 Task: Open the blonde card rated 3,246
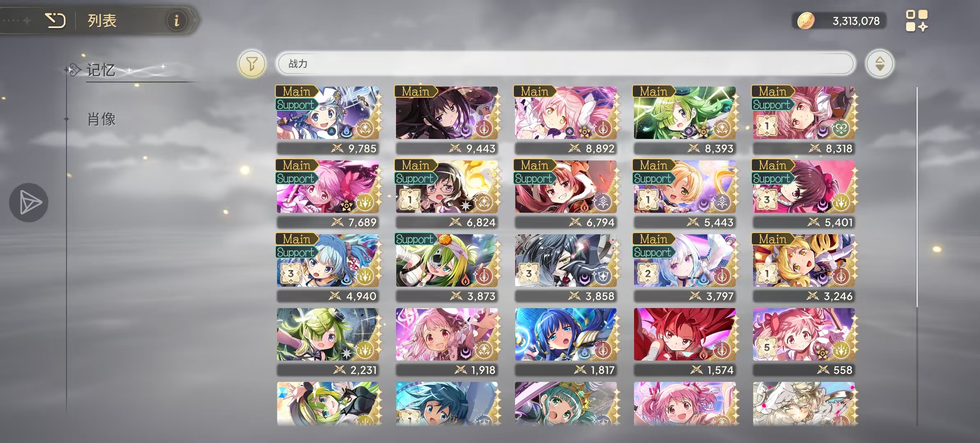coord(804,267)
